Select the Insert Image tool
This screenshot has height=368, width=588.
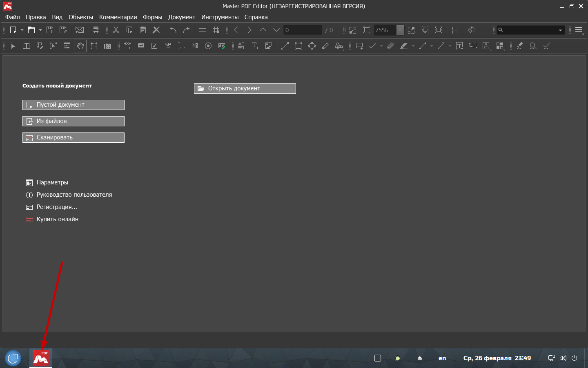tap(269, 46)
